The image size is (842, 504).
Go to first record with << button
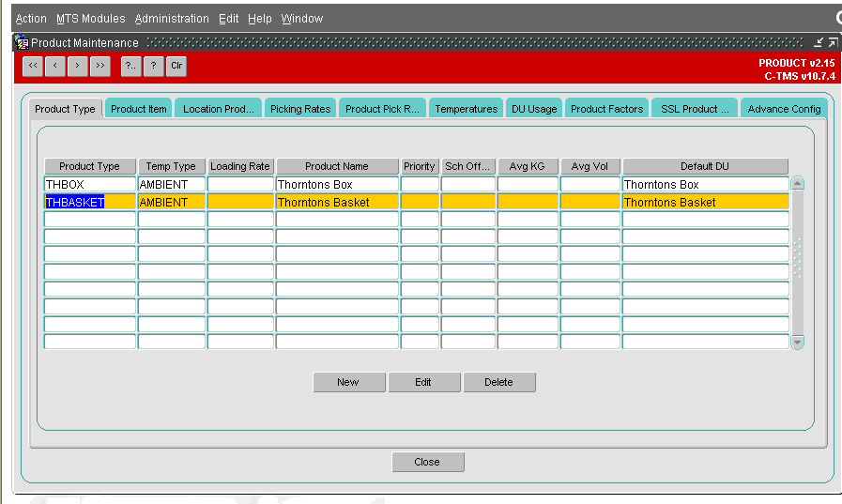(33, 66)
